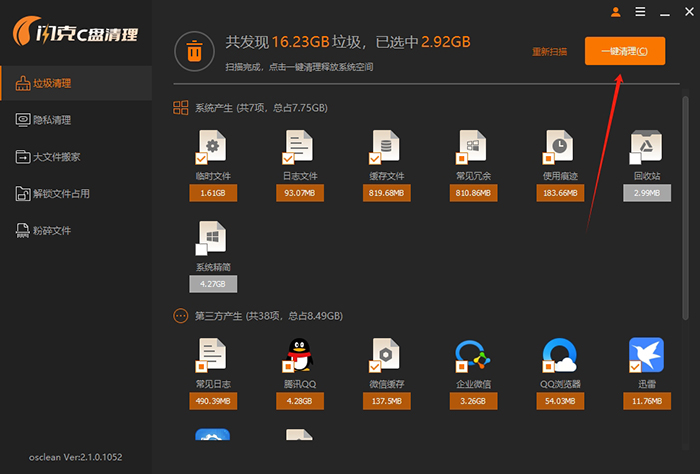Click the 缓存文件 database icon
Image resolution: width=700 pixels, height=474 pixels.
coord(386,146)
